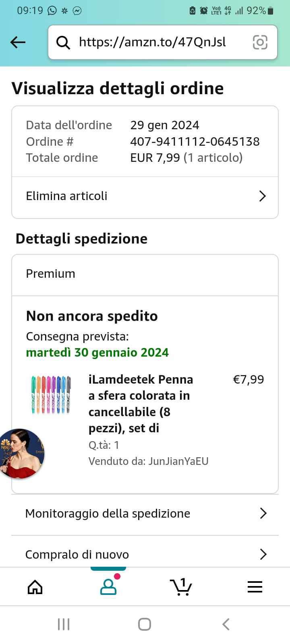Click the iLamdeetek Penna product title
This screenshot has height=644, width=290.
click(141, 403)
